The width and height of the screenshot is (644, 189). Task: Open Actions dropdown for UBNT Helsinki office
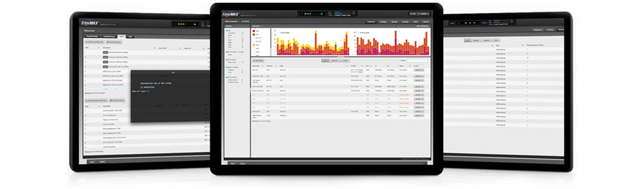click(419, 116)
